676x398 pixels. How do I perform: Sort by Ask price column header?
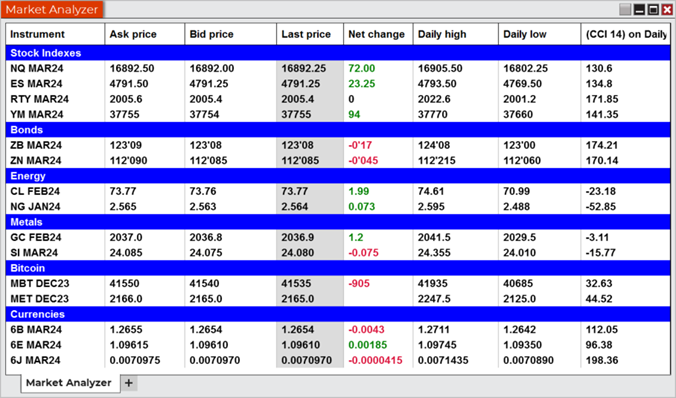(x=144, y=34)
